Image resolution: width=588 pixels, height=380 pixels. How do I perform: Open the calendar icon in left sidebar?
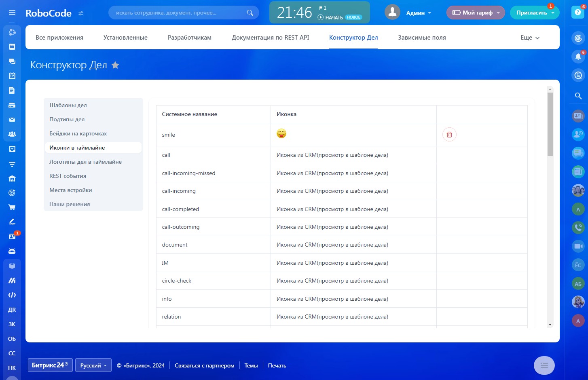pyautogui.click(x=12, y=76)
